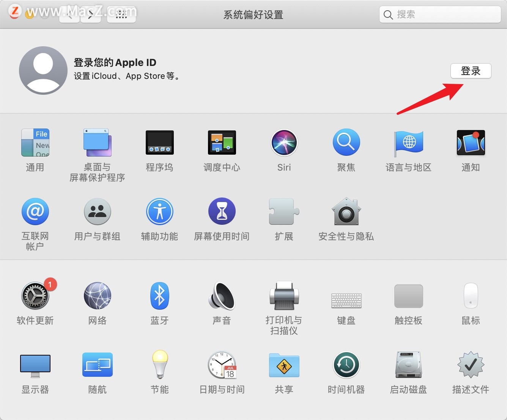Screen dimensions: 507x420
Task: Open 软件更新 with the update badge
Action: [35, 296]
